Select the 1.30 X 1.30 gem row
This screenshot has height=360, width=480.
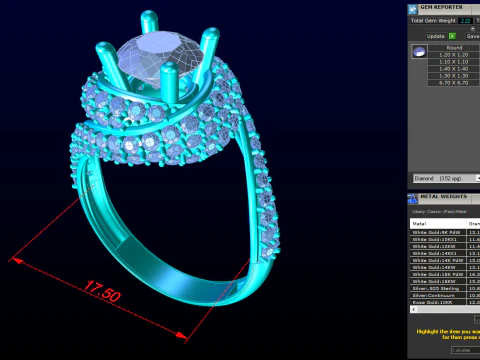(x=454, y=76)
